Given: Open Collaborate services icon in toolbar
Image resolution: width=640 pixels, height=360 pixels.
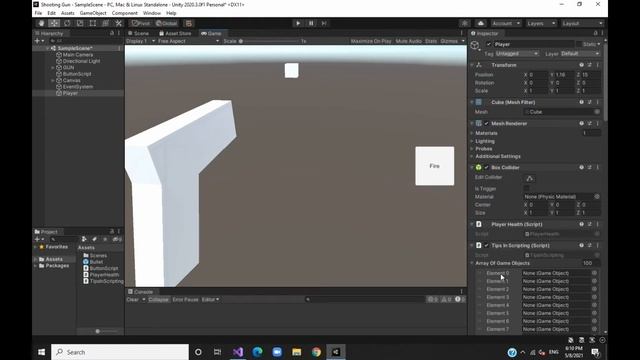Looking at the screenshot, I should click(465, 23).
